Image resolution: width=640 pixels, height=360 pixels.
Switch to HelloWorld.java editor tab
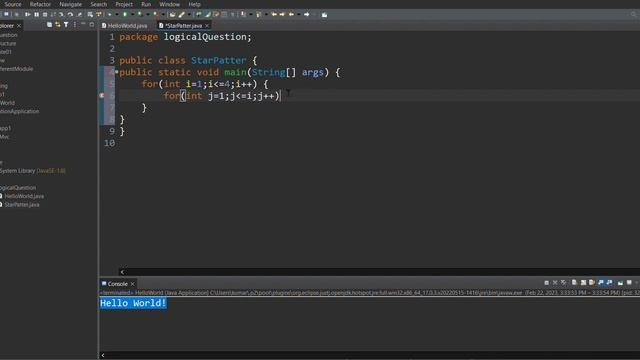(x=124, y=25)
